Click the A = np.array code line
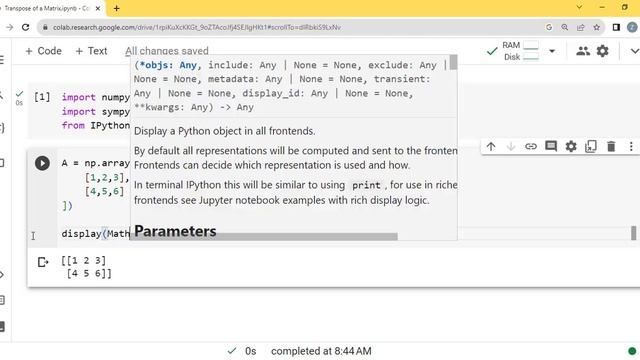Screen dimensions: 640x360 [96, 163]
